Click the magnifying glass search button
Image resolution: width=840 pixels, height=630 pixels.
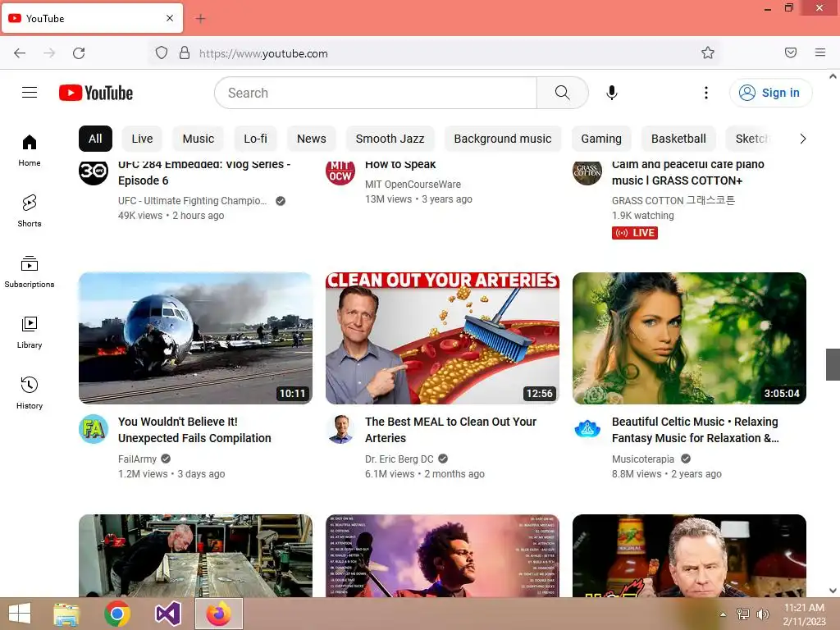pyautogui.click(x=562, y=93)
